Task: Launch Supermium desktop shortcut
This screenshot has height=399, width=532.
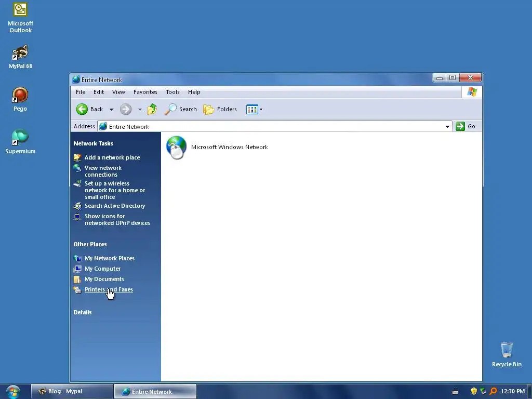Action: pyautogui.click(x=20, y=141)
